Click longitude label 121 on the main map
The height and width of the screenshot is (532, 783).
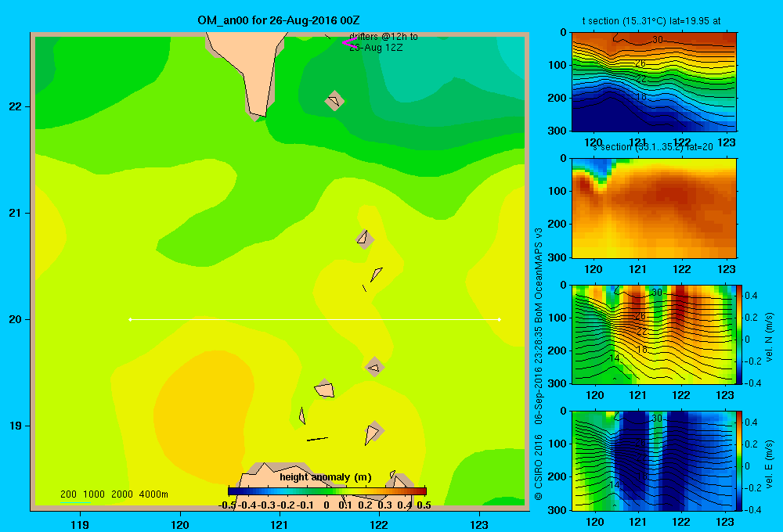coord(280,524)
